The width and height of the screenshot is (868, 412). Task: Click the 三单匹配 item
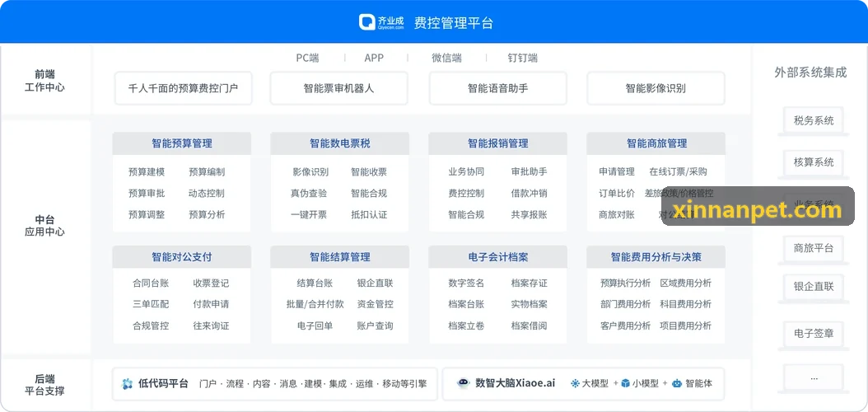click(152, 305)
